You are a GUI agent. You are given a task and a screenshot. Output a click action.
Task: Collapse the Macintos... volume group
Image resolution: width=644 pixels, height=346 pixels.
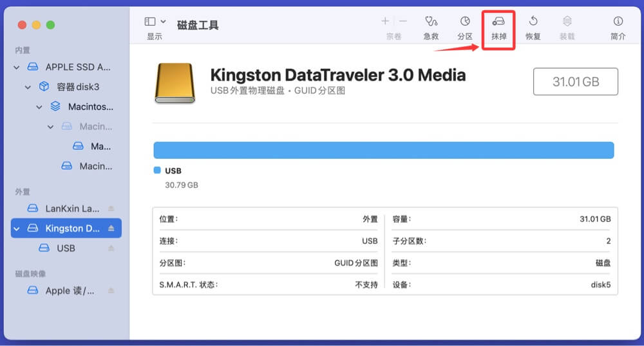(39, 107)
